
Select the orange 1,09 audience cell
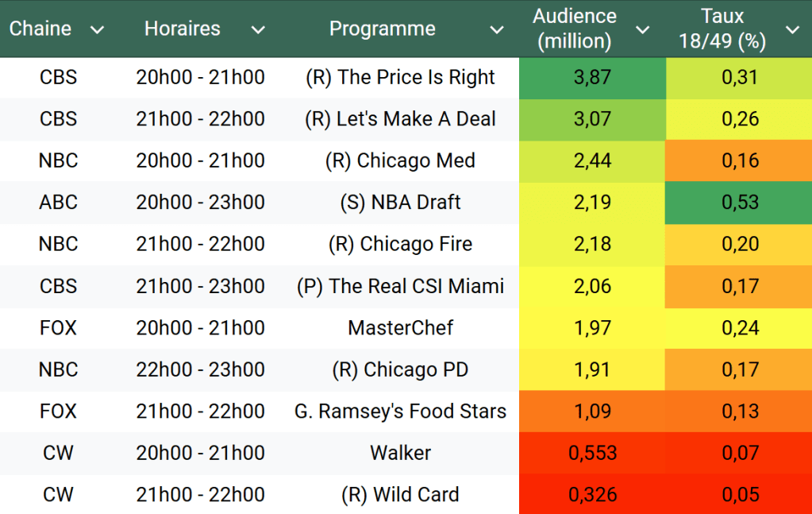click(x=591, y=412)
